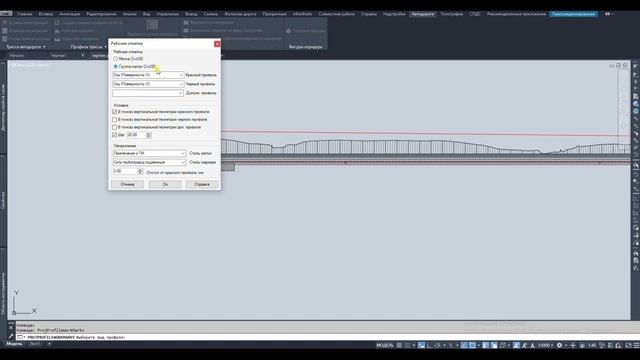
Task: Click the offset from red profile field
Action: point(125,171)
